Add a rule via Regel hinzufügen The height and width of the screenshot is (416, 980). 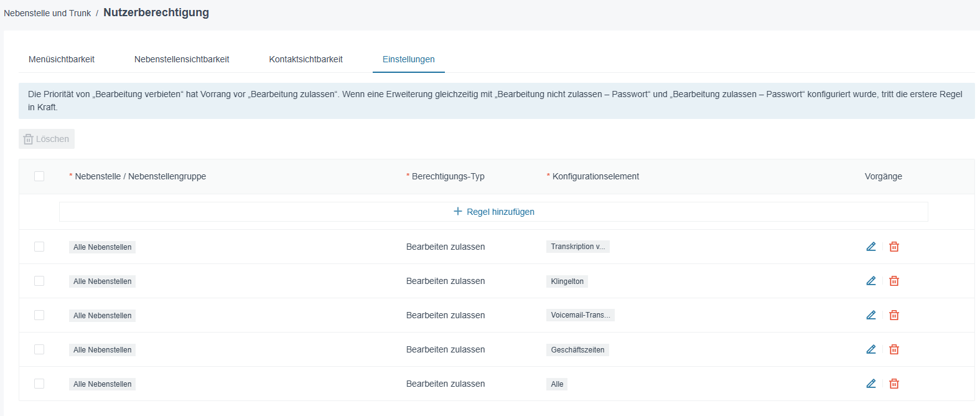pyautogui.click(x=493, y=212)
